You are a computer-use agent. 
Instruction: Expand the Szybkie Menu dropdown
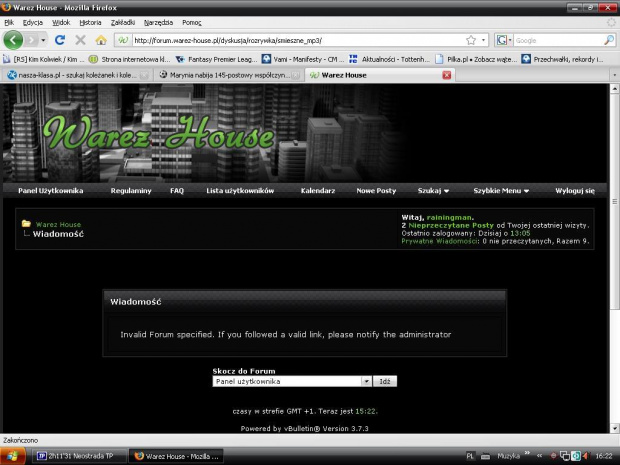pyautogui.click(x=501, y=190)
